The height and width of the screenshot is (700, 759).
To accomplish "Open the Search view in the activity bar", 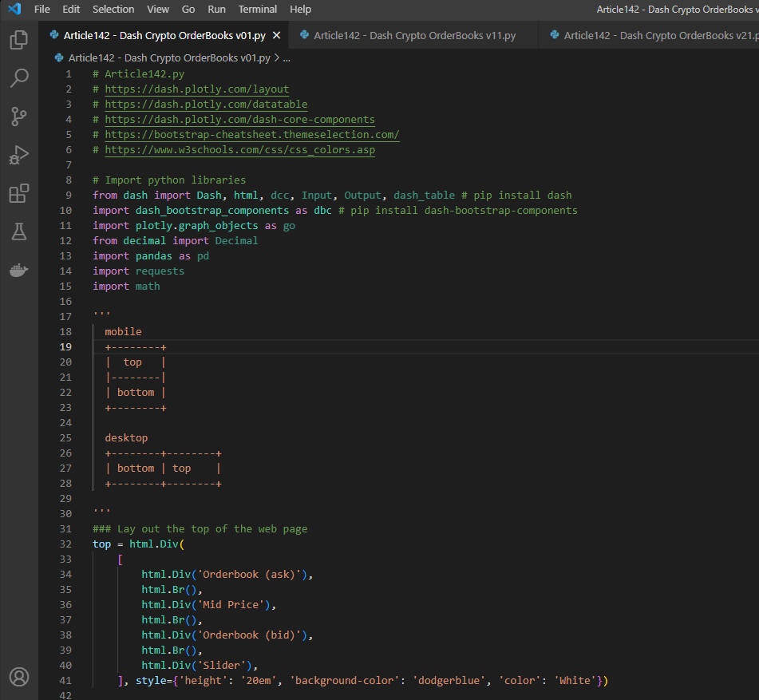I will click(19, 78).
